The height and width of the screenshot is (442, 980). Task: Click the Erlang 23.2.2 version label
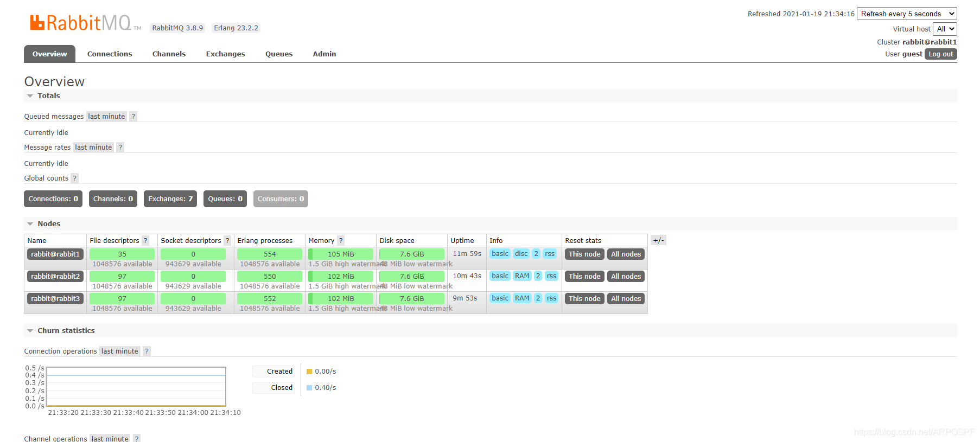(x=236, y=28)
